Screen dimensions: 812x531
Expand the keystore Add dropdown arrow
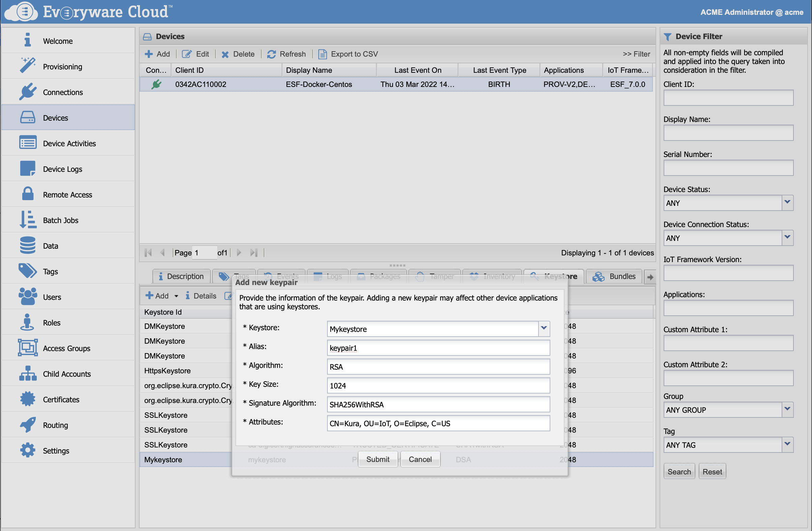pyautogui.click(x=176, y=296)
